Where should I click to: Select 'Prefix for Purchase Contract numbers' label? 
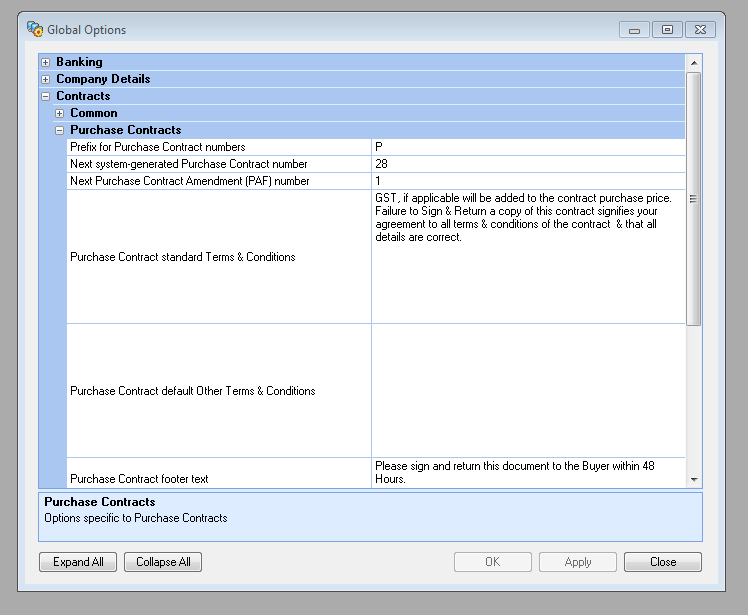point(157,147)
